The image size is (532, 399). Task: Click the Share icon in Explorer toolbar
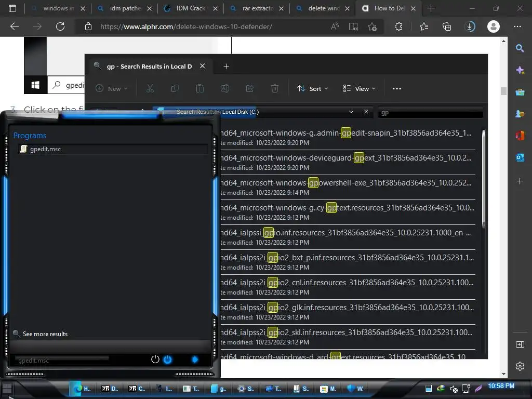coord(250,88)
